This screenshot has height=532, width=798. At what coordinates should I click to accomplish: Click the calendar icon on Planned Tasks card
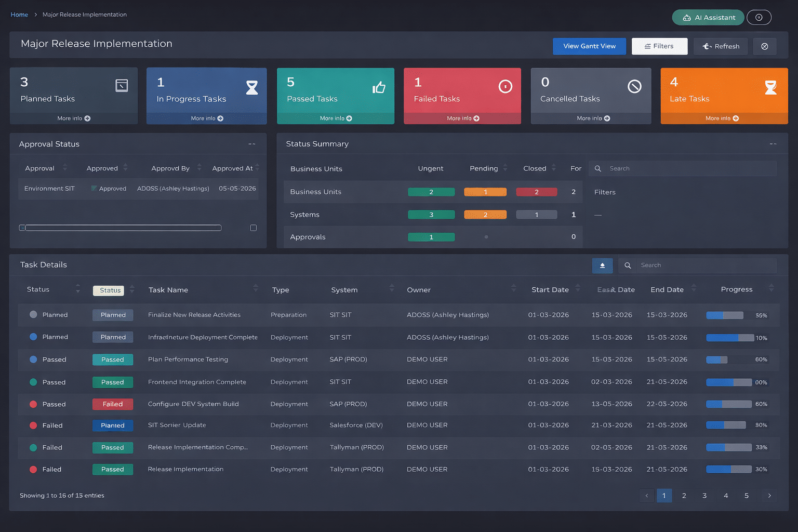[x=122, y=85]
